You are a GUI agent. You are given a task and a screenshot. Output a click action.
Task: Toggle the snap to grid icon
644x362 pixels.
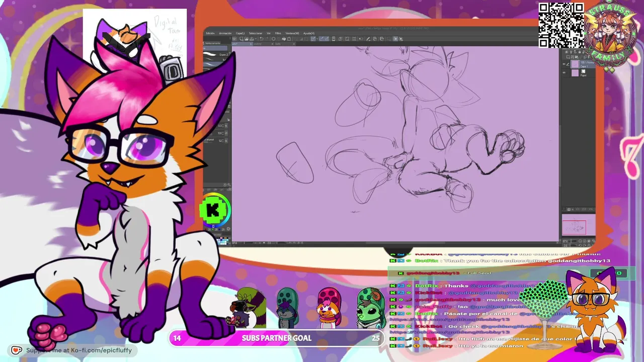[x=328, y=39]
